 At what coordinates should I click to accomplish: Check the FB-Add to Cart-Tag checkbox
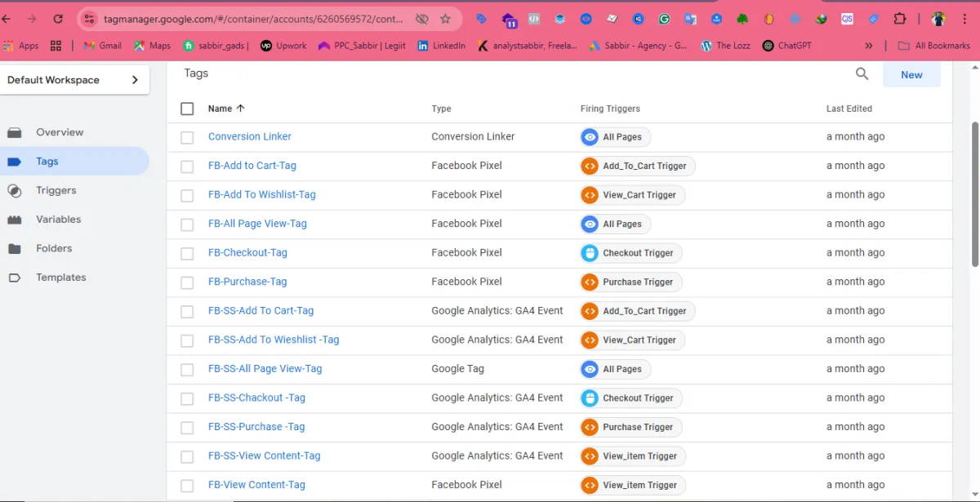coord(187,167)
